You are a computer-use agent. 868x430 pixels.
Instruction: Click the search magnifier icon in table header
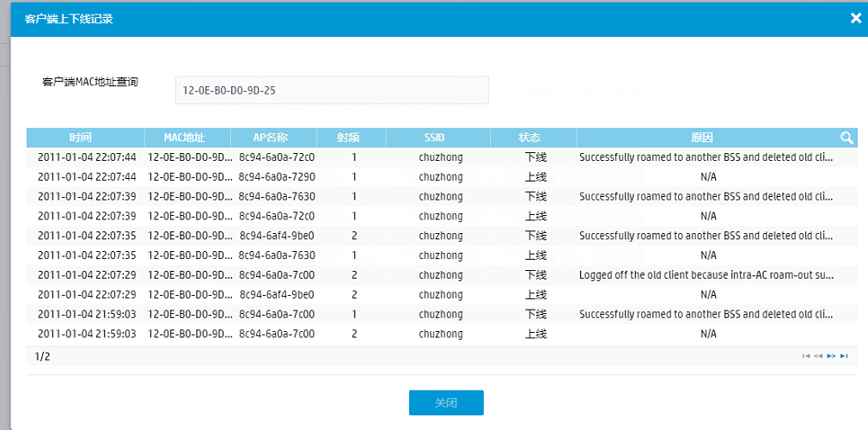pyautogui.click(x=847, y=138)
